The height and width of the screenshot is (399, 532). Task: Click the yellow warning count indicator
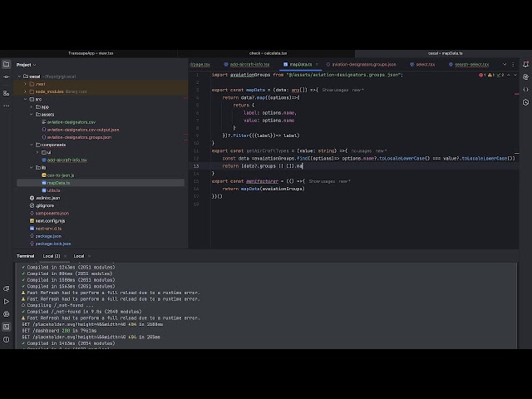[x=491, y=75]
